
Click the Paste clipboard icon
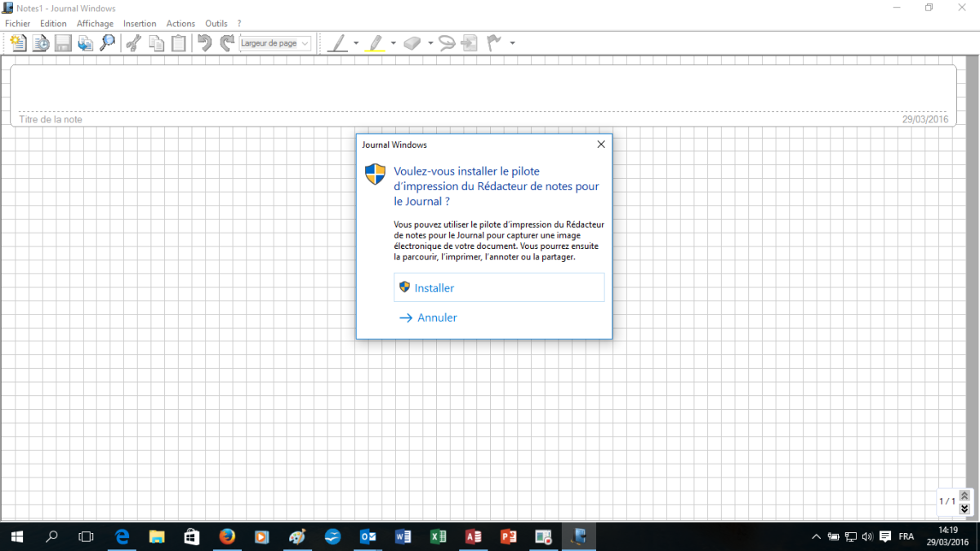(x=179, y=43)
